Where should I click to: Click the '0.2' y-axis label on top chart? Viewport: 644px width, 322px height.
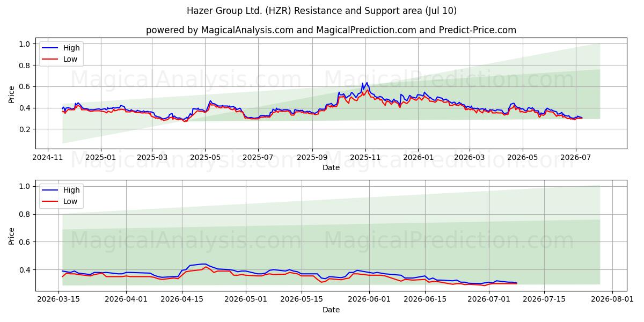pos(26,129)
